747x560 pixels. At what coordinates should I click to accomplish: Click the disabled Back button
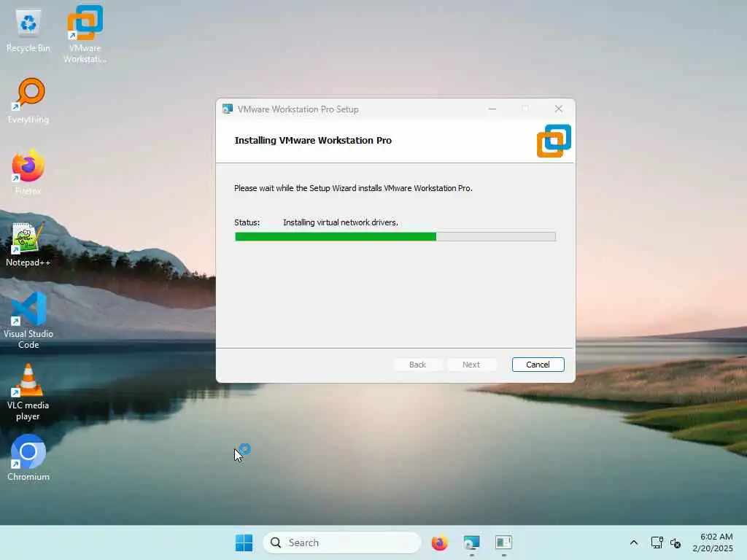[x=417, y=365]
